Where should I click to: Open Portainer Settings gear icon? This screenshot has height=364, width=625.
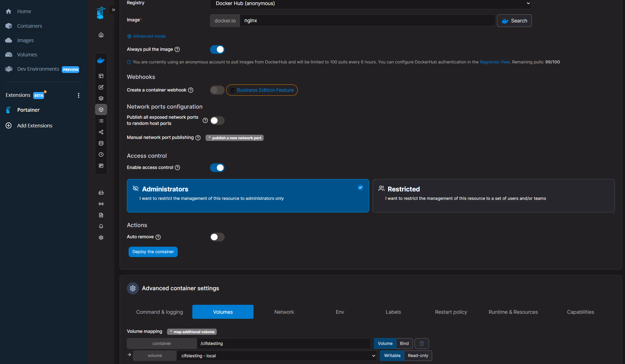pos(101,238)
